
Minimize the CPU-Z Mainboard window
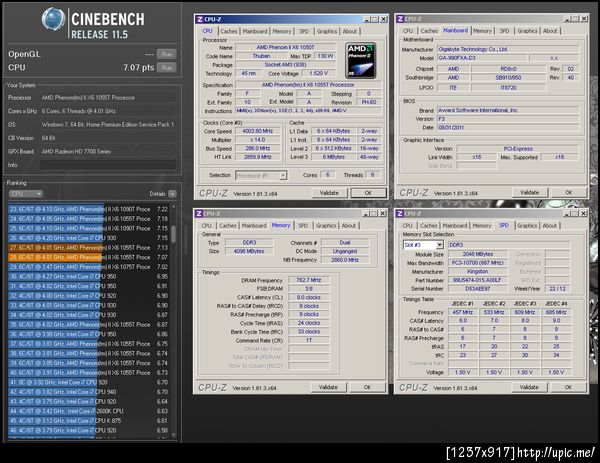(568, 19)
